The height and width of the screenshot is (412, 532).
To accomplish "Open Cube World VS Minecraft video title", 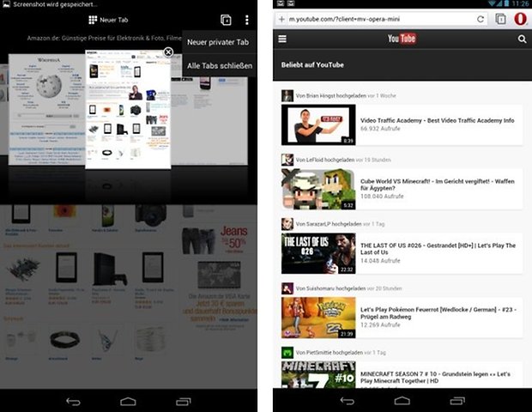I will (437, 185).
